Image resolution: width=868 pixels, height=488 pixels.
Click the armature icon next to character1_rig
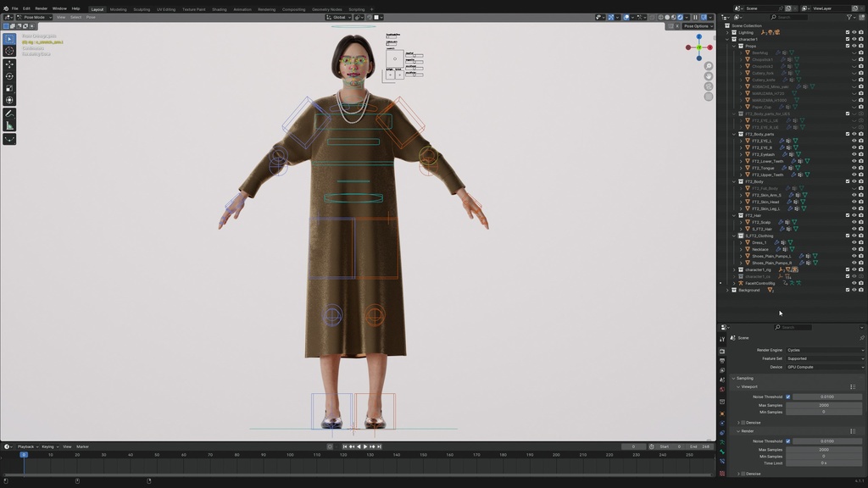(781, 269)
